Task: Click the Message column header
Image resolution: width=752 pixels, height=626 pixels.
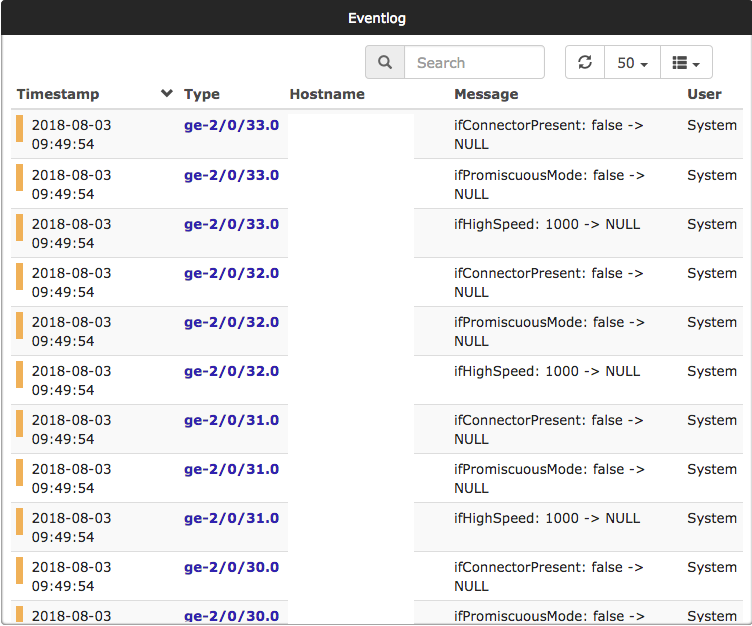Action: [x=486, y=94]
